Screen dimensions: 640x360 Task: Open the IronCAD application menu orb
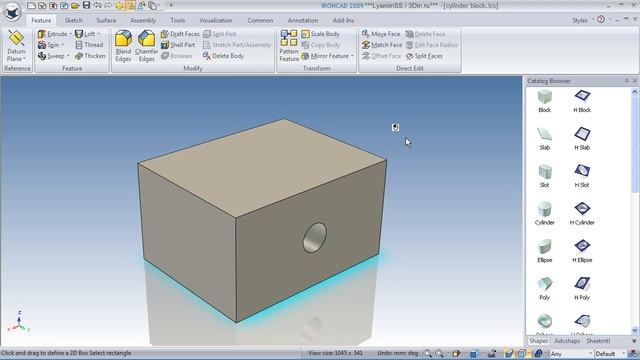[12, 11]
